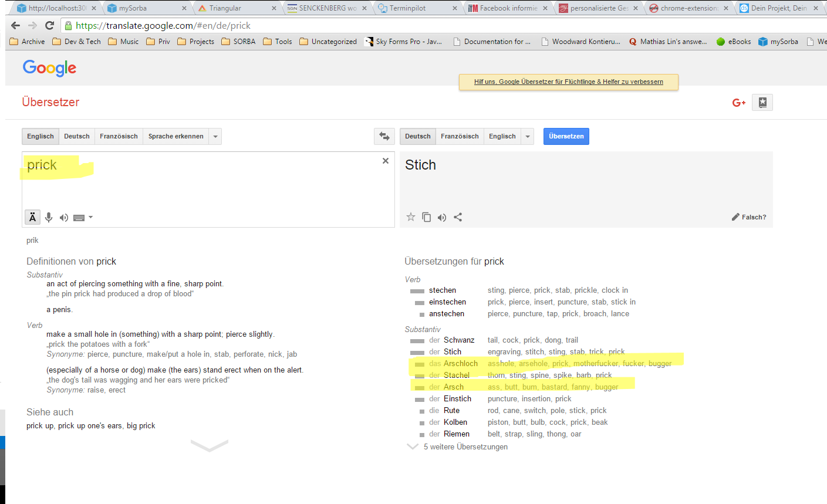Viewport: 827px width, 504px height.
Task: Open the phrasebook star icon
Action: (762, 103)
